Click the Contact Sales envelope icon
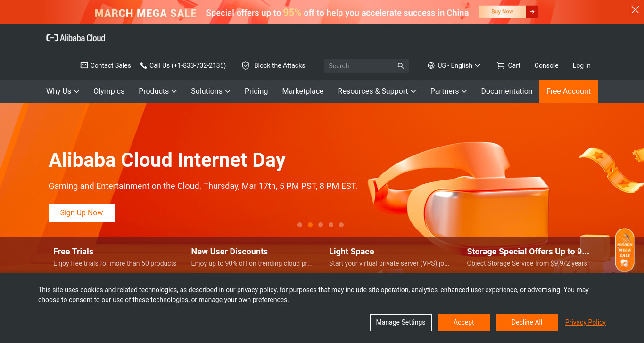Screen dimensions: 644x343 [84, 65]
